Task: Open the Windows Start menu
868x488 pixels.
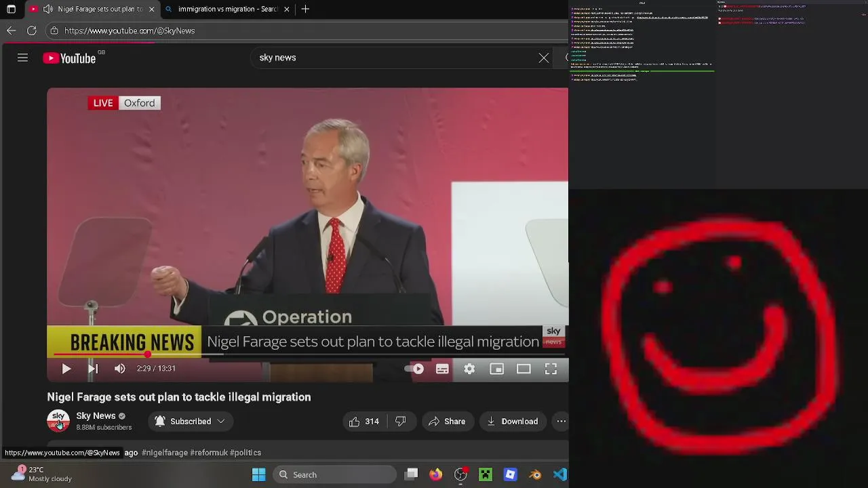Action: 258,475
